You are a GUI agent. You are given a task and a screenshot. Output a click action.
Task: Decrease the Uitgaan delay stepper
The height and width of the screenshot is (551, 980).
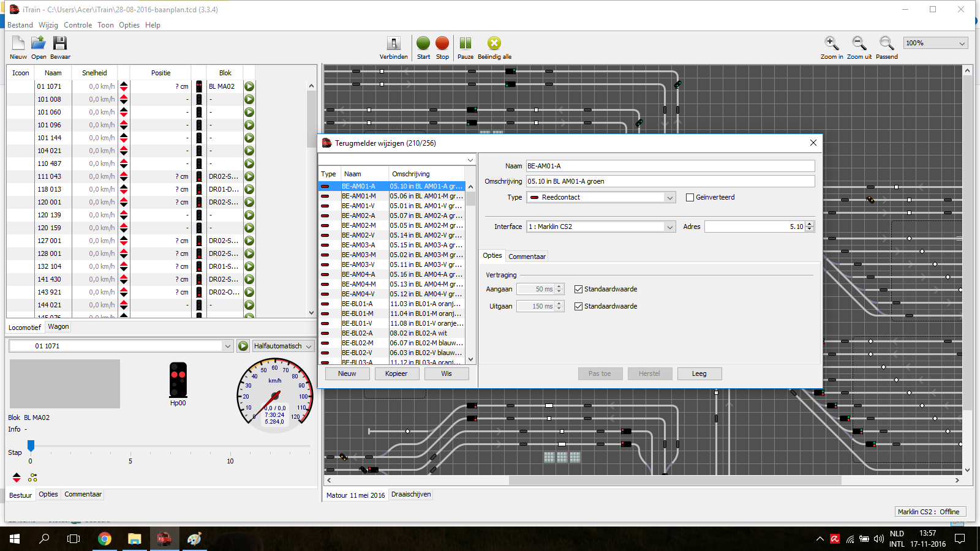click(x=559, y=309)
